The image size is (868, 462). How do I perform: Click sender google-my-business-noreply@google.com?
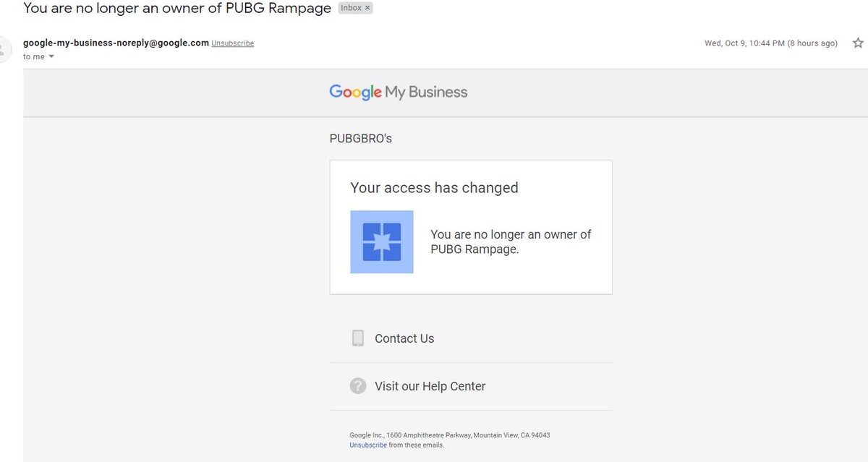[x=116, y=43]
